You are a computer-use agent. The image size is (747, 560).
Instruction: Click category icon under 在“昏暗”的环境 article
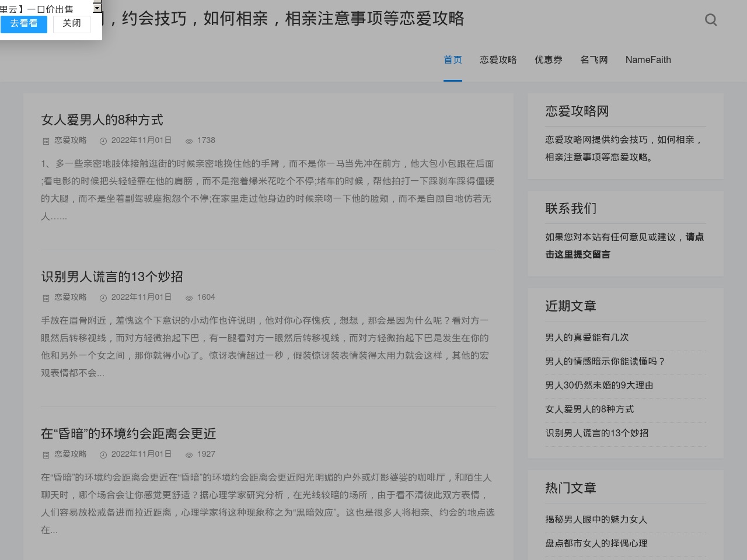46,455
